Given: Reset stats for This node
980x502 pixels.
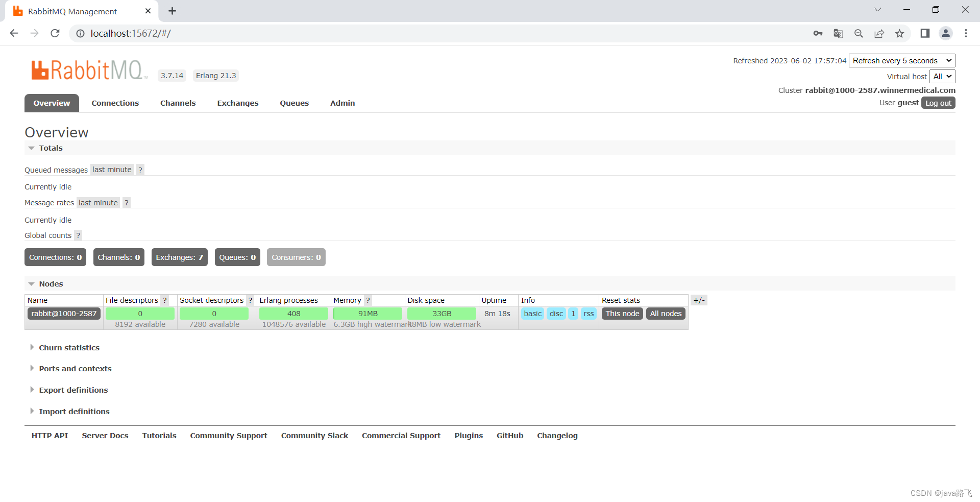Looking at the screenshot, I should tap(622, 314).
